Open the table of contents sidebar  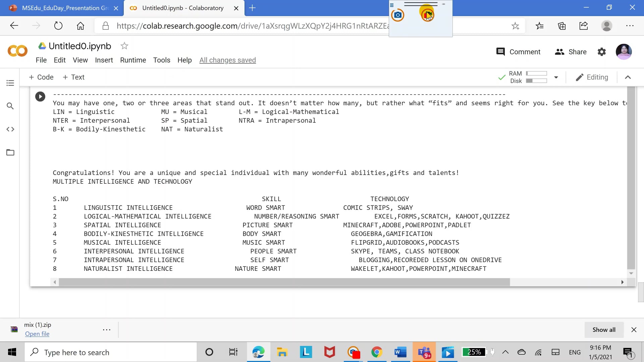pyautogui.click(x=10, y=83)
